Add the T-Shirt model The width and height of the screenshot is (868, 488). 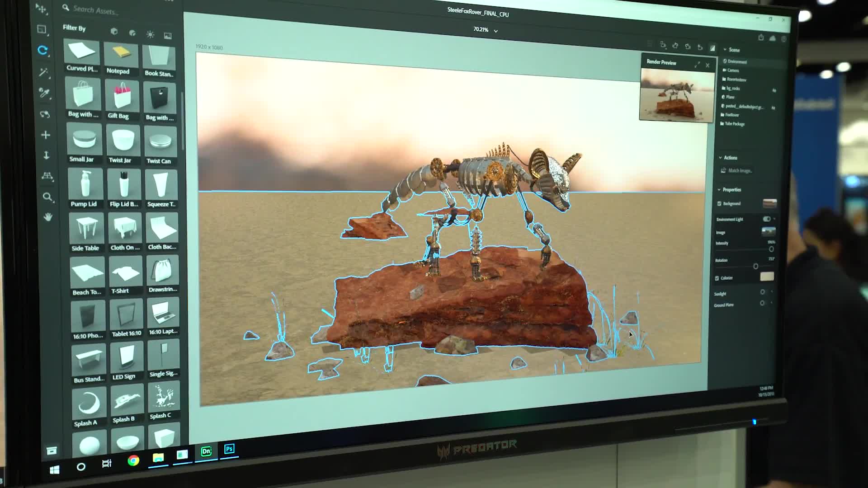pos(125,275)
